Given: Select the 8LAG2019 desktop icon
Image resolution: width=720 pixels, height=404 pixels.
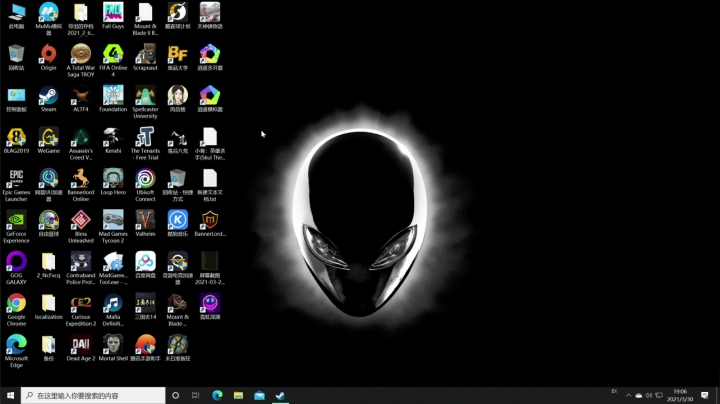Looking at the screenshot, I should point(16,140).
